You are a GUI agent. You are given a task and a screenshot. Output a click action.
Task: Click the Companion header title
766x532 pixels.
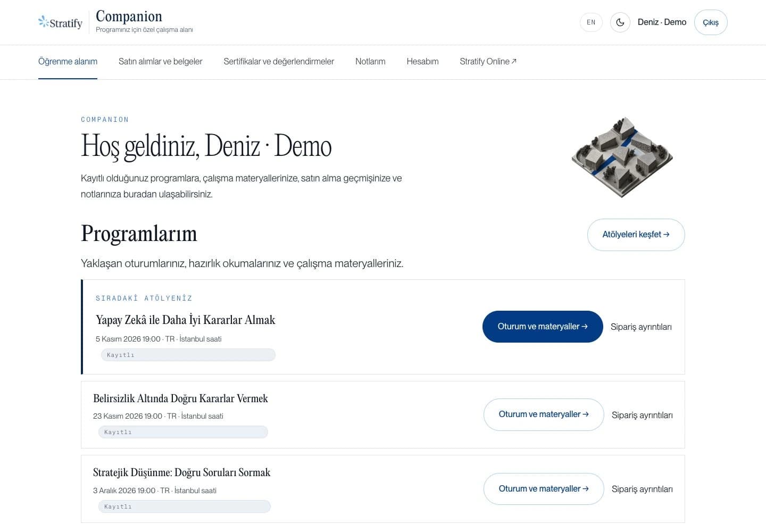click(129, 16)
